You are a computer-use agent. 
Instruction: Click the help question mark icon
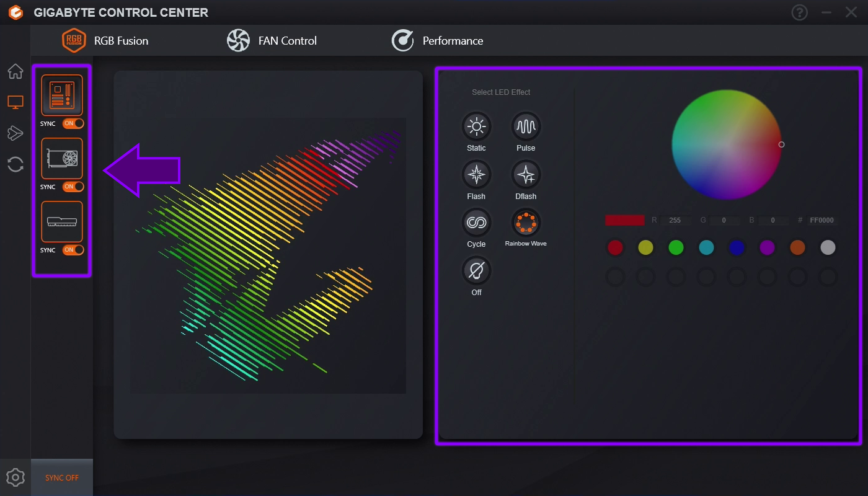point(799,12)
